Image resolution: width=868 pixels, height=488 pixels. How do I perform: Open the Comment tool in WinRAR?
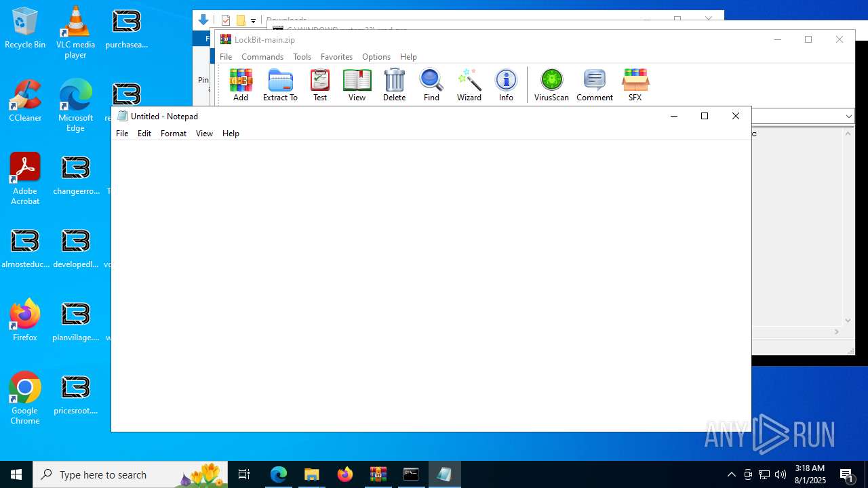595,85
